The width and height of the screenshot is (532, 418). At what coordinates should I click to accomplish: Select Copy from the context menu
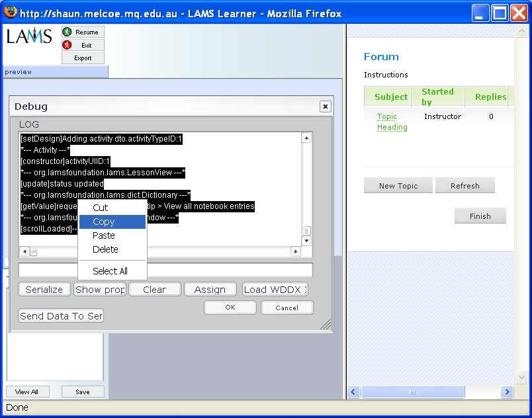coord(104,222)
